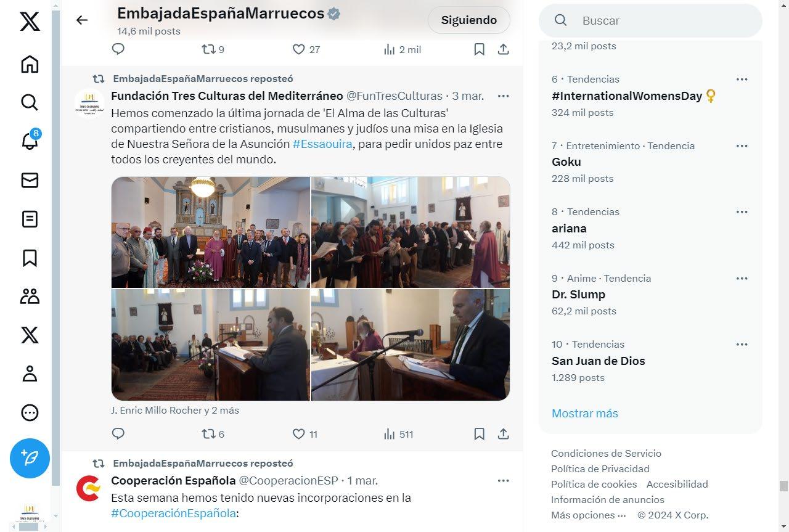Open Notifications bell with 8 badge
This screenshot has width=789, height=532.
[x=30, y=141]
